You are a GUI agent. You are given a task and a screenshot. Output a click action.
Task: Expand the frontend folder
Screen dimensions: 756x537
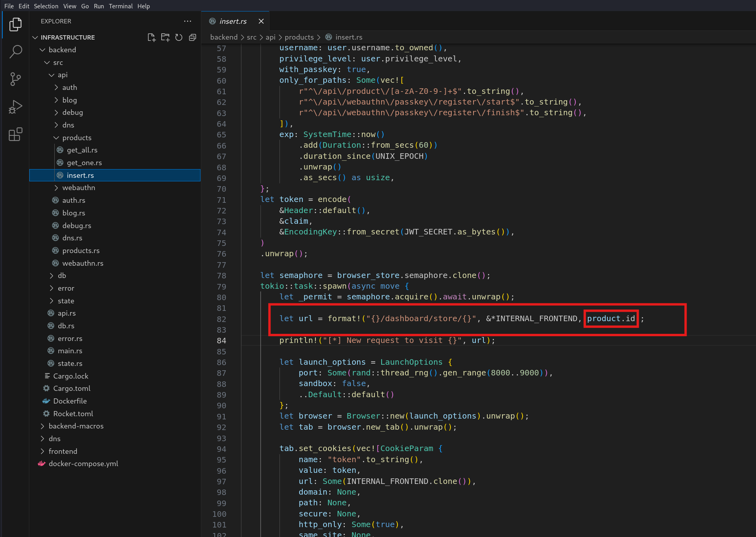[x=63, y=451]
